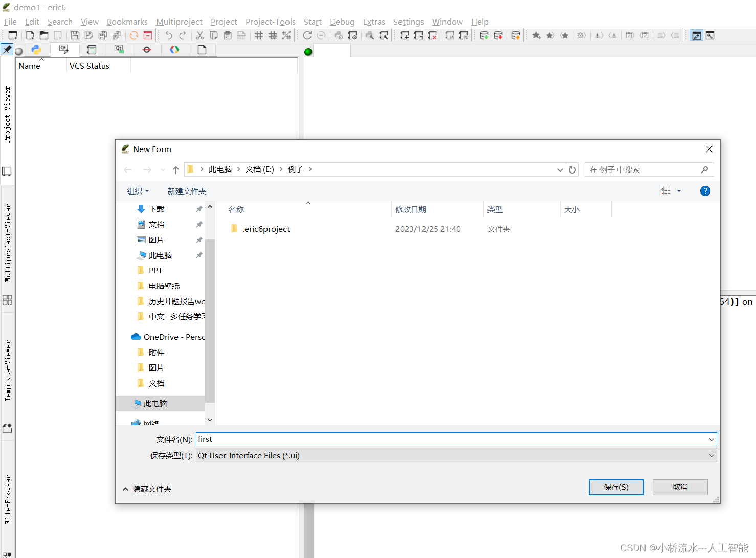Click the refresh icon beside the address bar
Viewport: 756px width, 558px height.
[572, 170]
